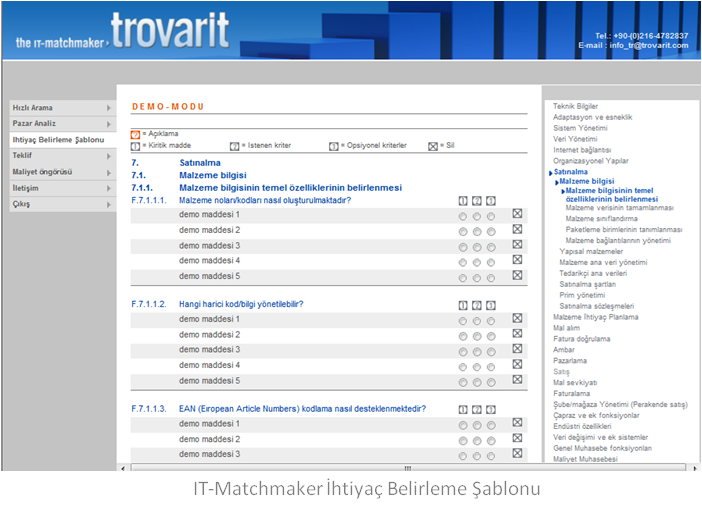Go to Malzeme sınıflandırma in the right tree

[x=601, y=218]
